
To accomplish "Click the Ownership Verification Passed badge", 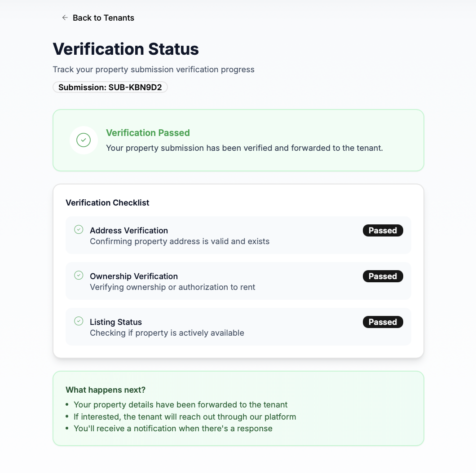I will (x=383, y=276).
